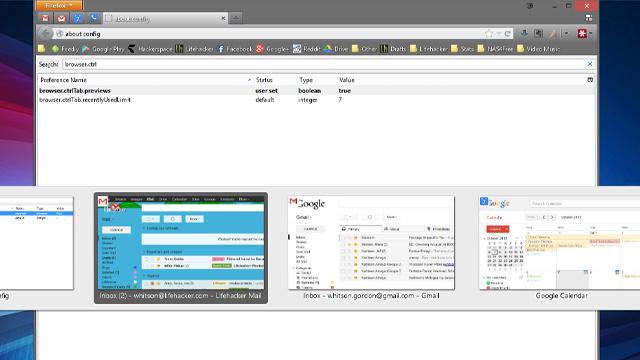Click the back navigation arrow

(46, 33)
